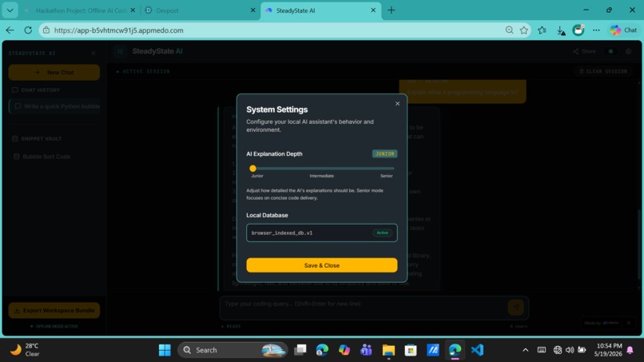The image size is (644, 362).
Task: Select the SteadyState AI browser tab
Action: pyautogui.click(x=320, y=10)
